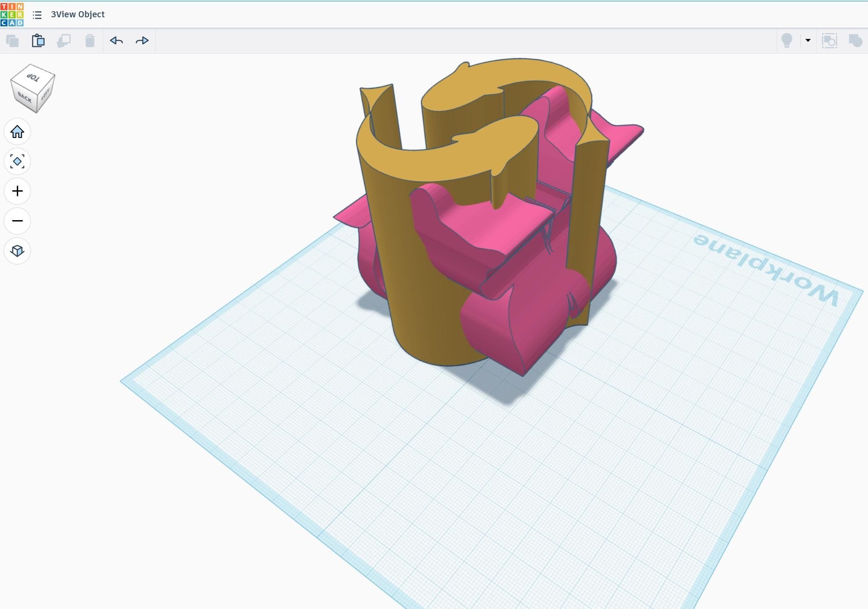868x609 pixels.
Task: Click the Paste clipboard icon
Action: [38, 41]
